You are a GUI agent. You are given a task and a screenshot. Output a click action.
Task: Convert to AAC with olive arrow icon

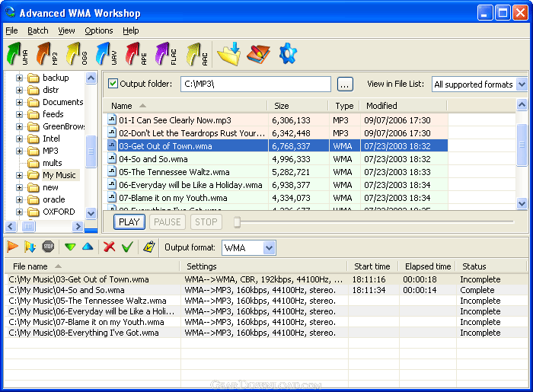[x=196, y=54]
